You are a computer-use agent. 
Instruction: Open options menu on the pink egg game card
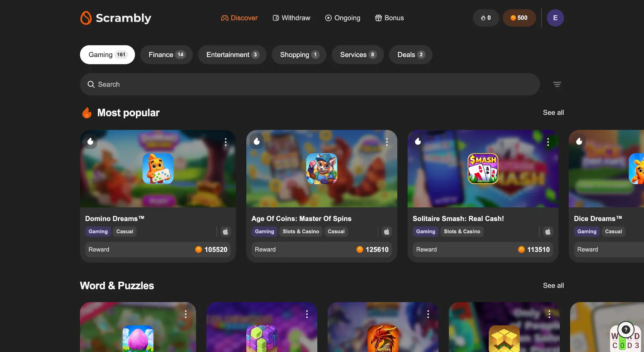point(186,314)
